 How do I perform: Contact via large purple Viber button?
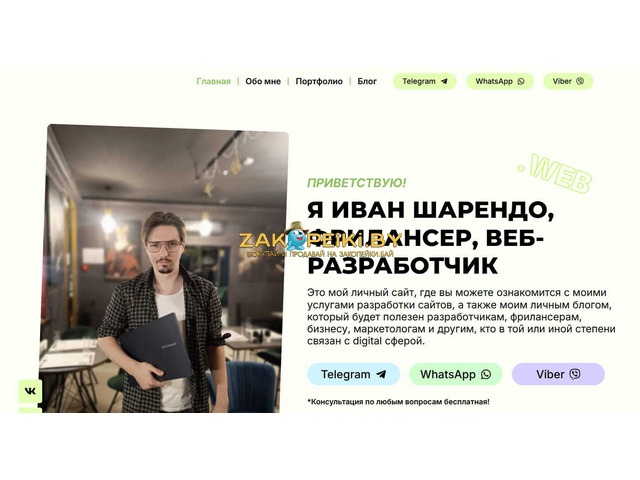558,374
